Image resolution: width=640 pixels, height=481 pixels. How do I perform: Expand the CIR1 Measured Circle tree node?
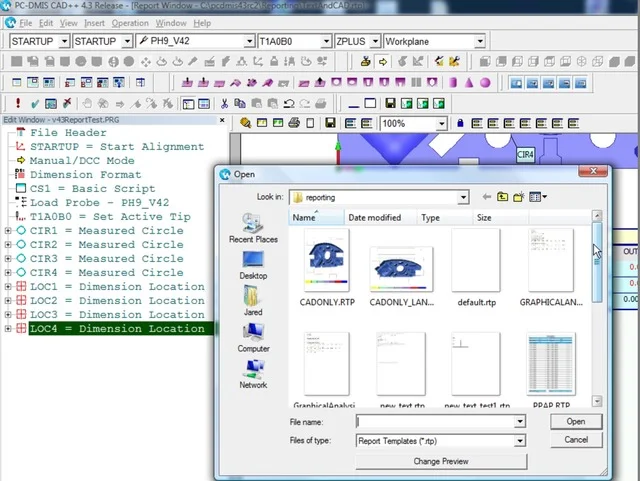point(8,231)
